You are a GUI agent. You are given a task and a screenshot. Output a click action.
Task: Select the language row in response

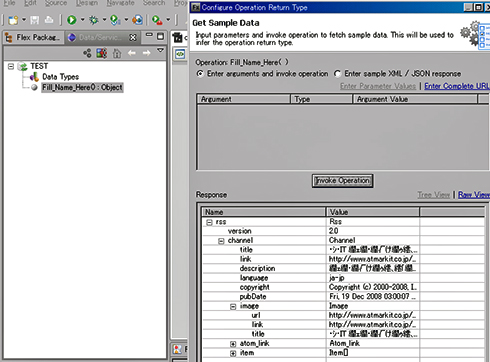point(343,278)
